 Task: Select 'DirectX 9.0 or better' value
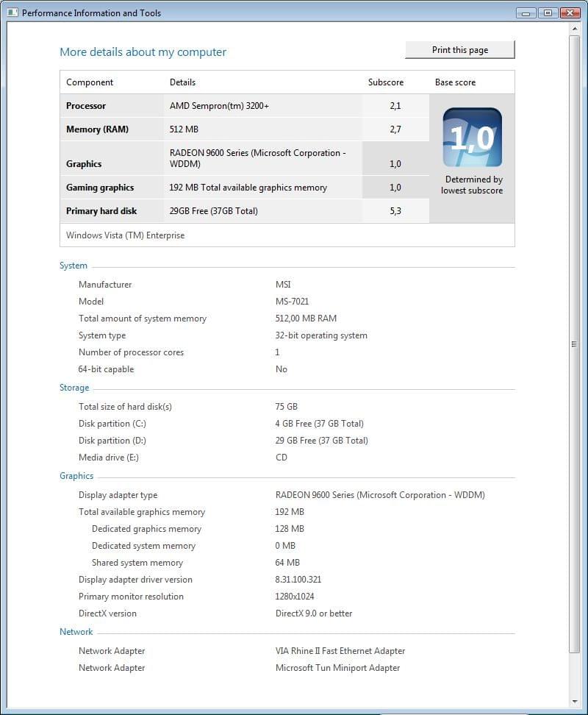click(314, 613)
